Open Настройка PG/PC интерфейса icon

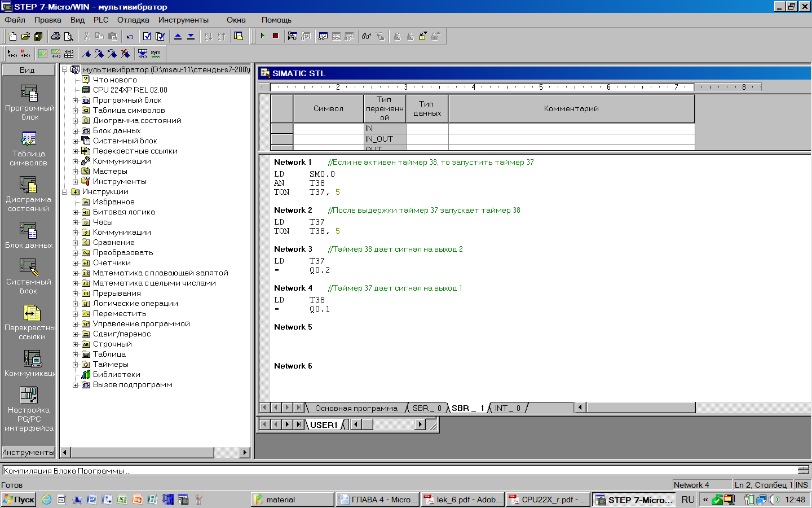[x=29, y=409]
